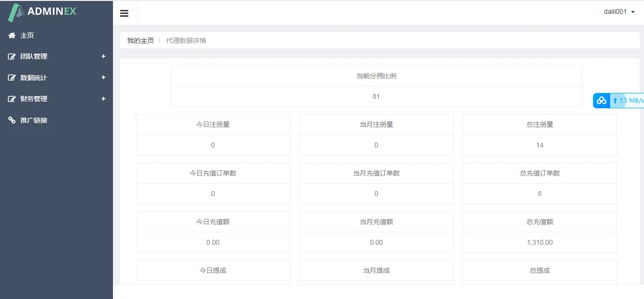Click the 总注册量 header
Image resolution: width=644 pixels, height=299 pixels.
(x=540, y=124)
